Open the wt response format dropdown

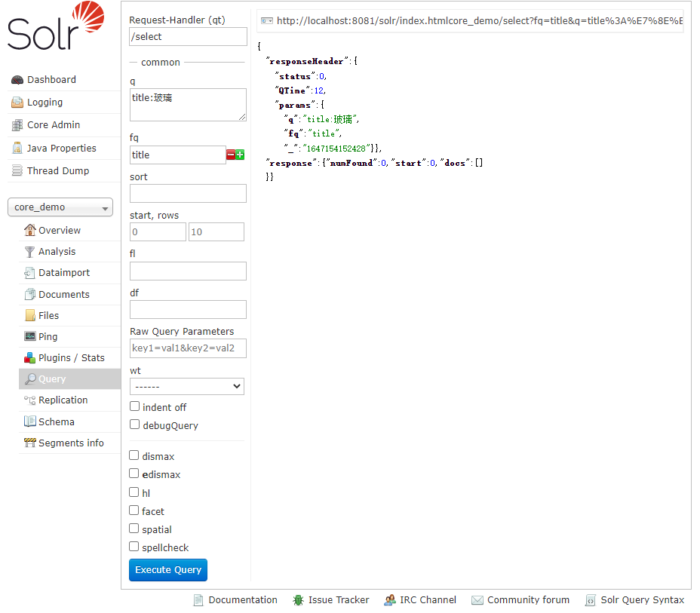(x=187, y=386)
